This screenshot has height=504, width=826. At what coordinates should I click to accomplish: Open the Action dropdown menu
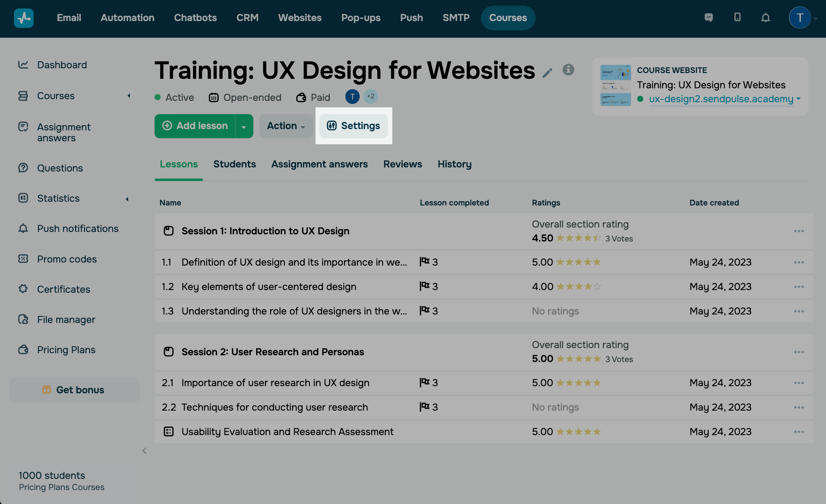286,126
